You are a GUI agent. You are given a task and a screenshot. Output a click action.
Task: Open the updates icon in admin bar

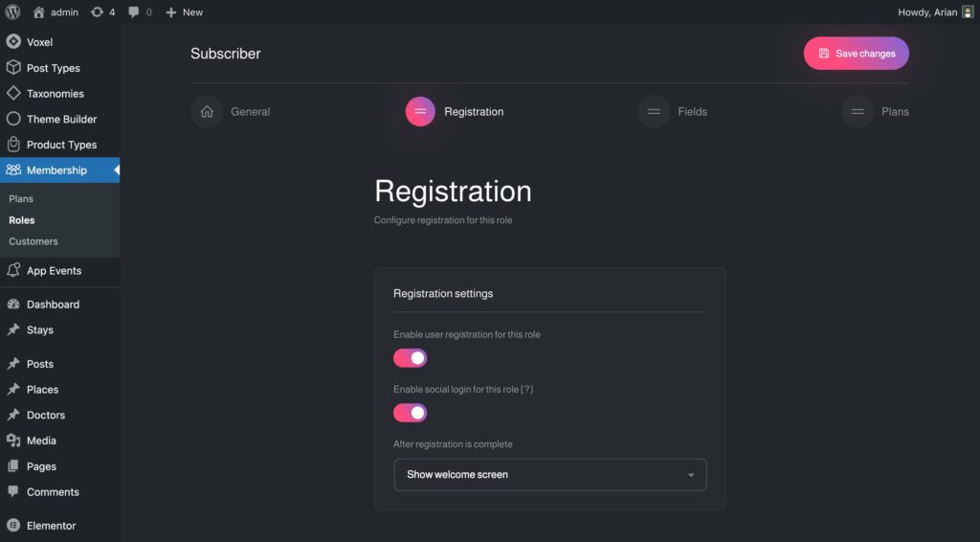click(98, 12)
